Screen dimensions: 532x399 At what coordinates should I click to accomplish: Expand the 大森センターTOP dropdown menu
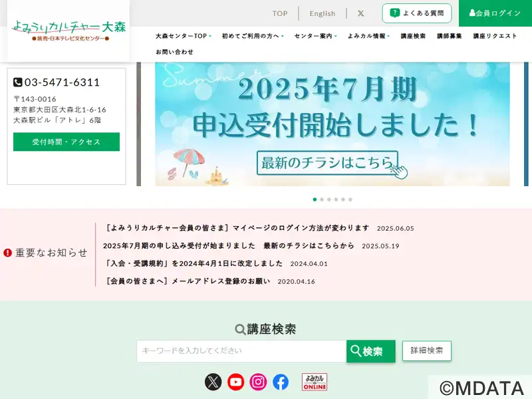pos(184,36)
